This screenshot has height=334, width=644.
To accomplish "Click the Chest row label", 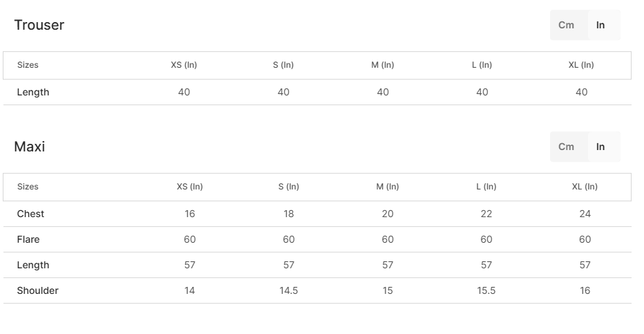I will tap(30, 214).
